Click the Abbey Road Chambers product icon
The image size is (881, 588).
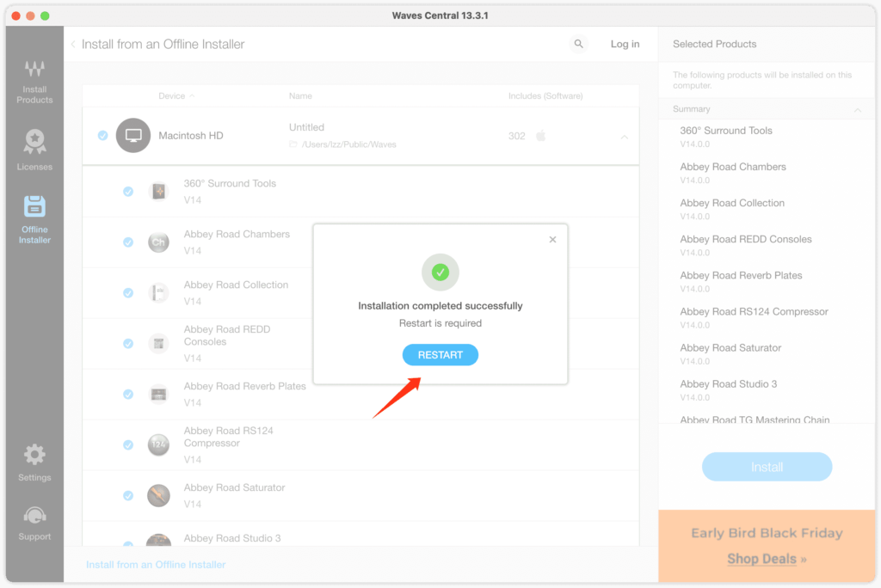click(x=158, y=242)
